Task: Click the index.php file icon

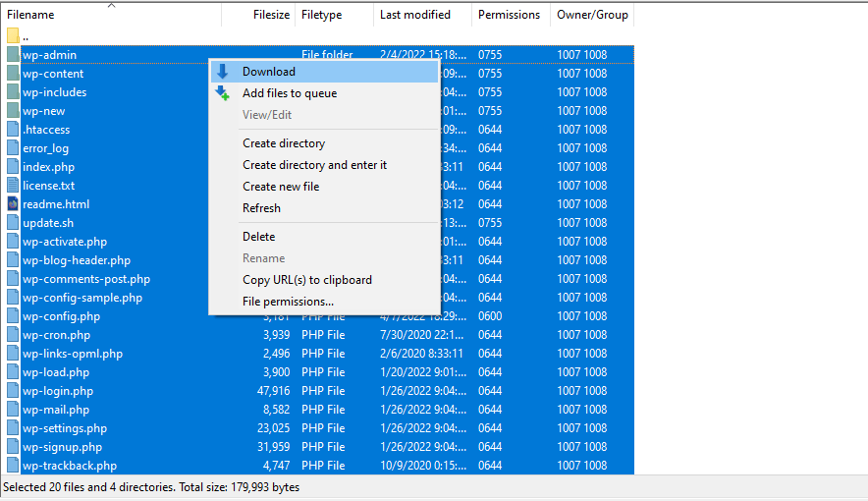Action: tap(14, 167)
